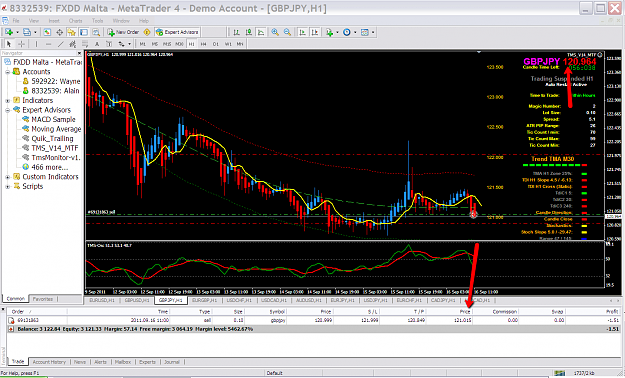Image resolution: width=625 pixels, height=378 pixels.
Task: Open the Favorites tab in Navigator
Action: click(x=43, y=299)
